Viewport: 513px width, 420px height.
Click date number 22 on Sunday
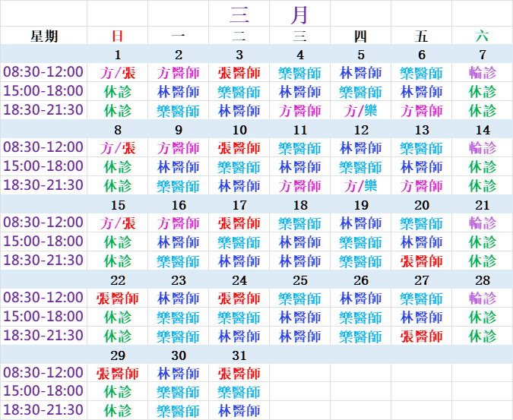pos(118,281)
